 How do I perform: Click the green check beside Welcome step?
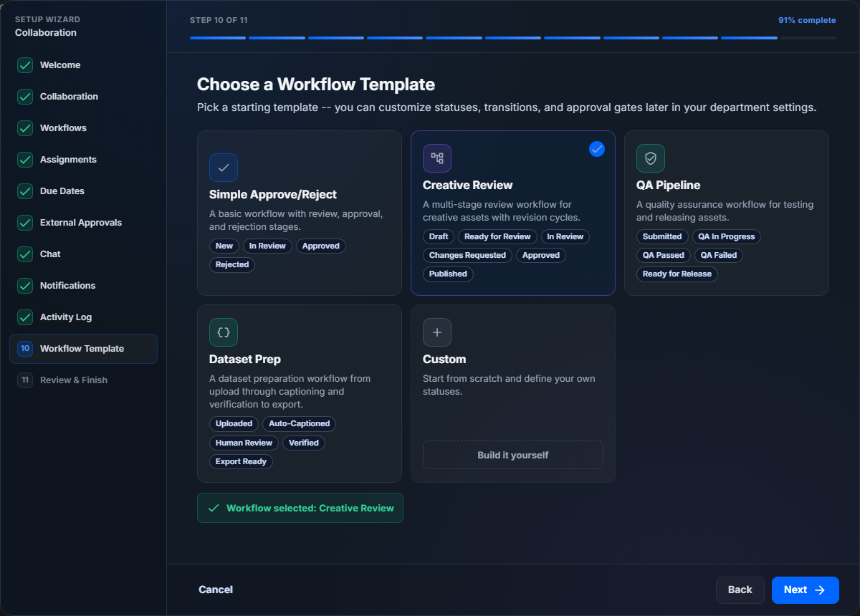tap(25, 65)
